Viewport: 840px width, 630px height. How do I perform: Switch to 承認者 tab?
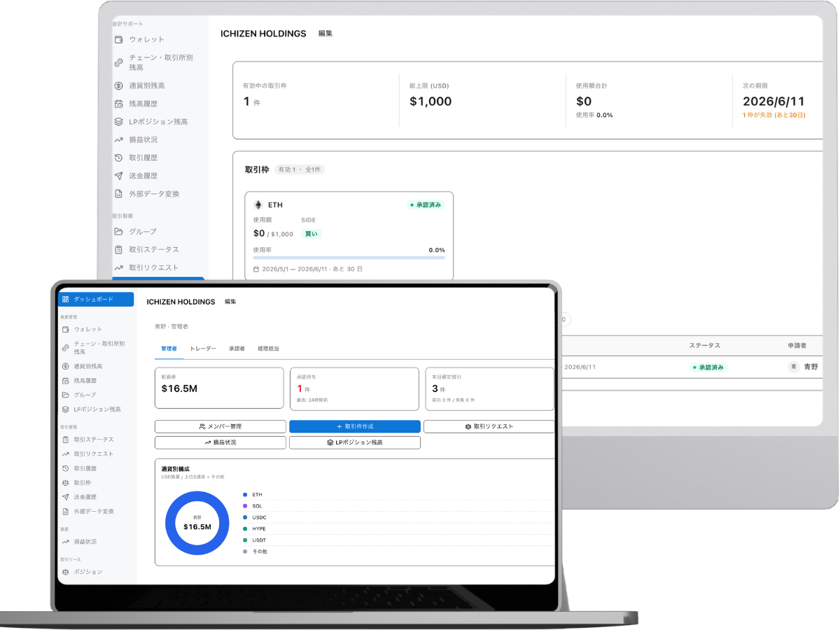pos(237,348)
